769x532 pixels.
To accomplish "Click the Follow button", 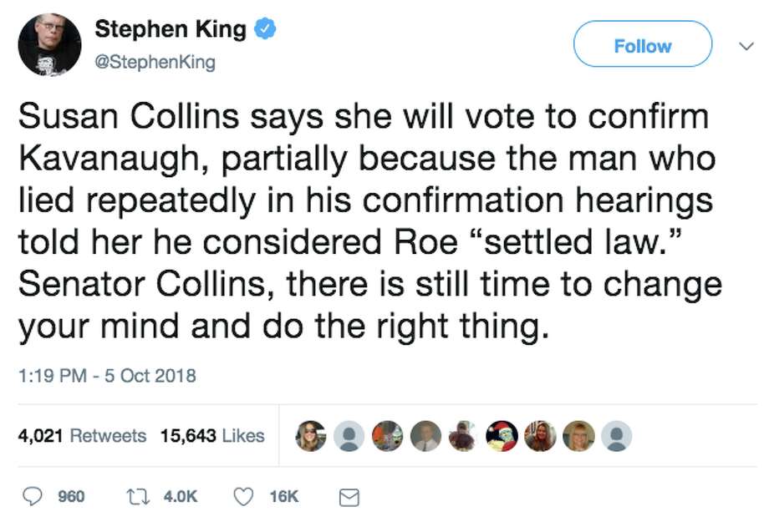I will (642, 44).
